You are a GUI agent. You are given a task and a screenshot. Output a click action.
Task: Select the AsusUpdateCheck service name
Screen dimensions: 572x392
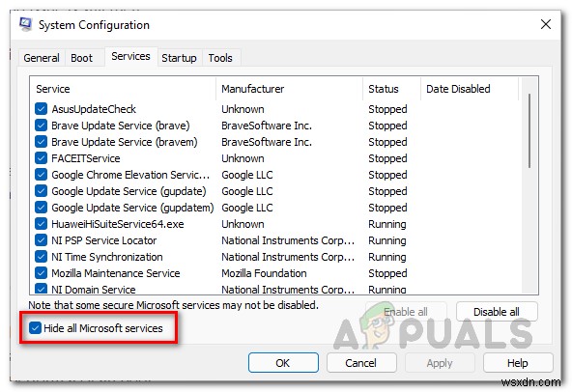click(94, 109)
